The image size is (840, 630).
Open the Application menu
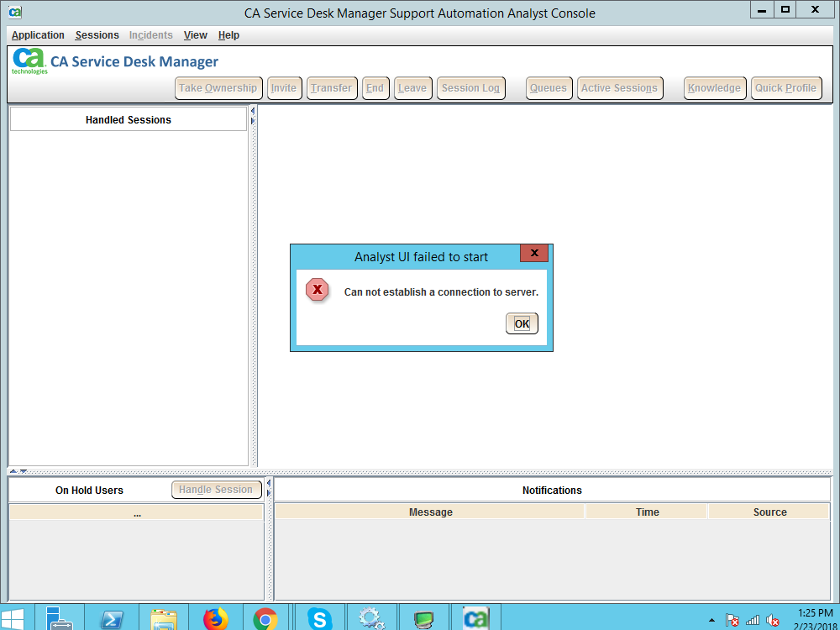pos(38,35)
